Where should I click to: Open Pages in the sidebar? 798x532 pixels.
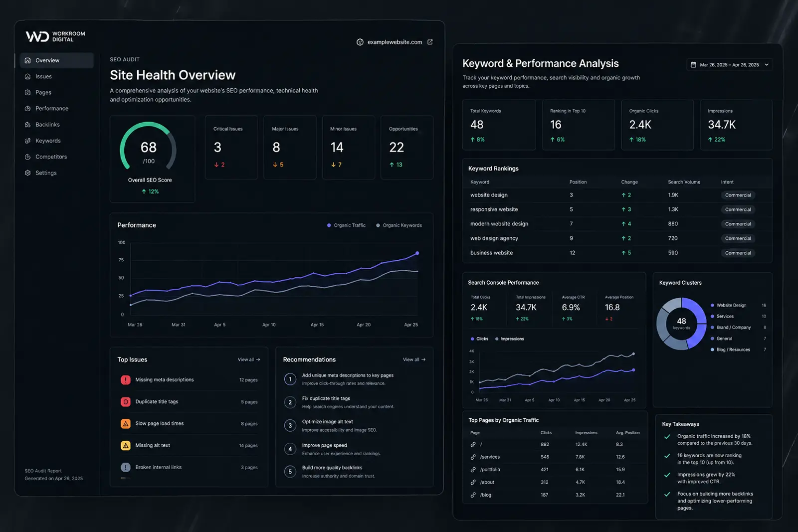[43, 92]
